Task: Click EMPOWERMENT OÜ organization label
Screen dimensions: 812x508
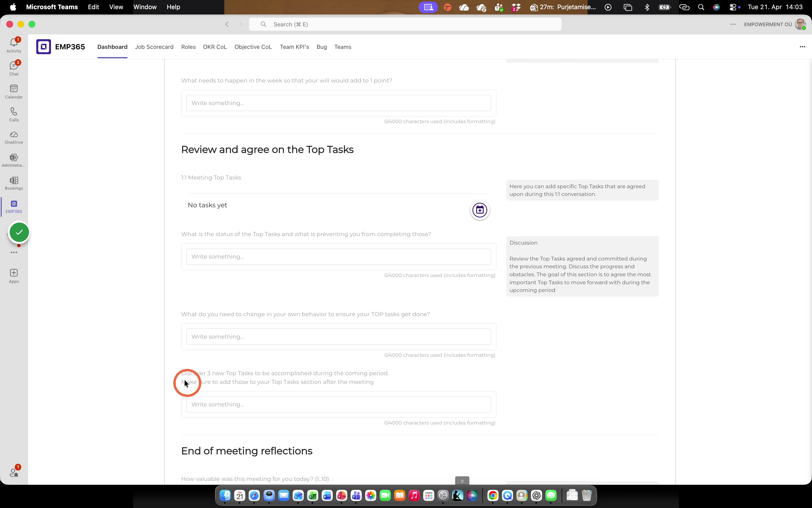Action: point(768,24)
